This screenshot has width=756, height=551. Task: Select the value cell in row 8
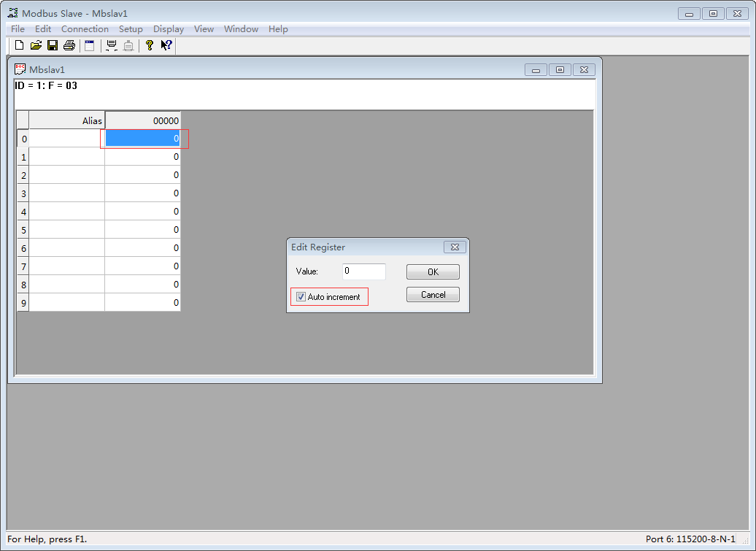point(143,285)
